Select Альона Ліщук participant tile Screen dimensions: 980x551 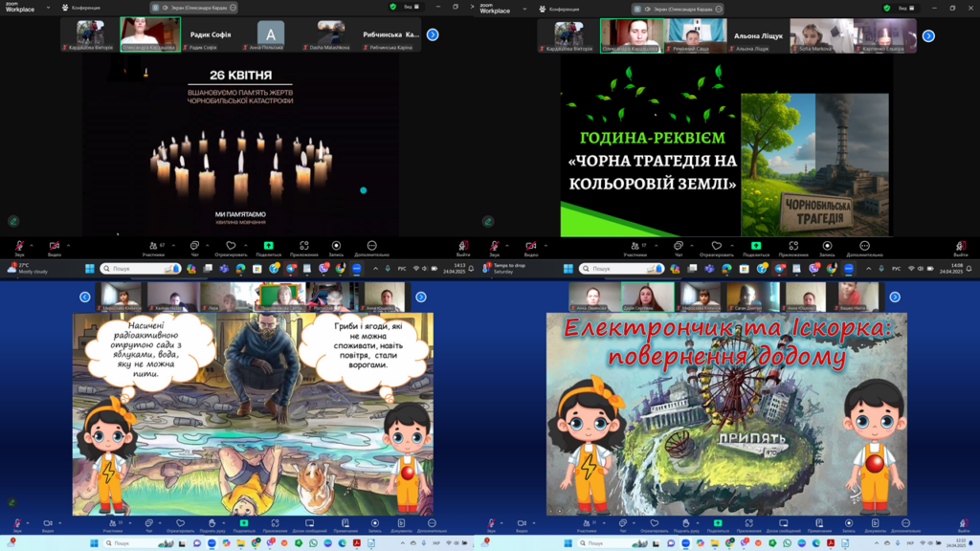tap(758, 36)
